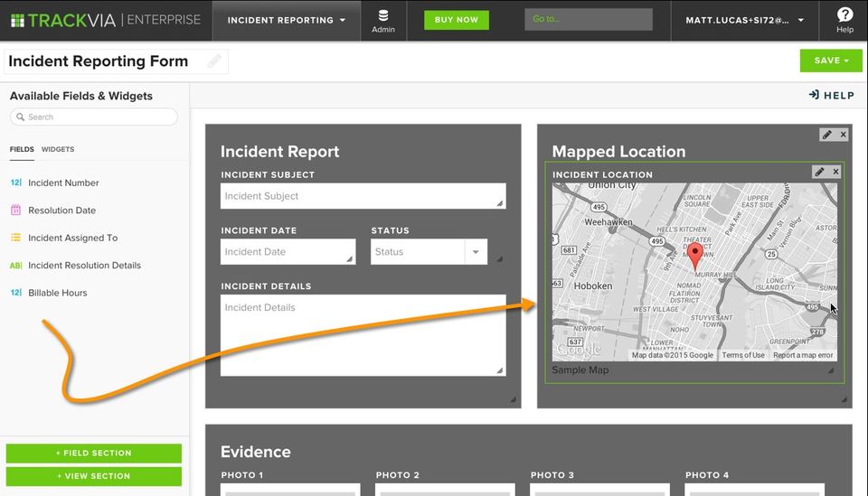Click Sample Map resize handle
Image resolution: width=868 pixels, height=496 pixels.
[831, 370]
